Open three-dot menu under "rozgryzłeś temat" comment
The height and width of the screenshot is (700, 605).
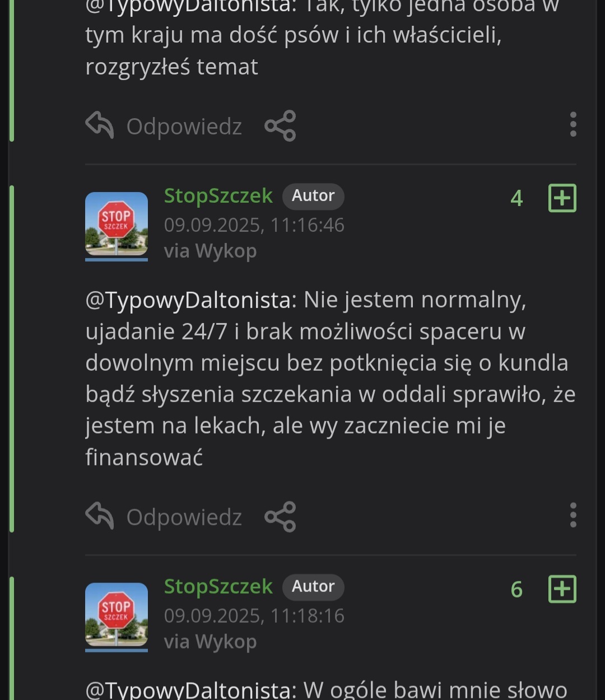tap(573, 124)
